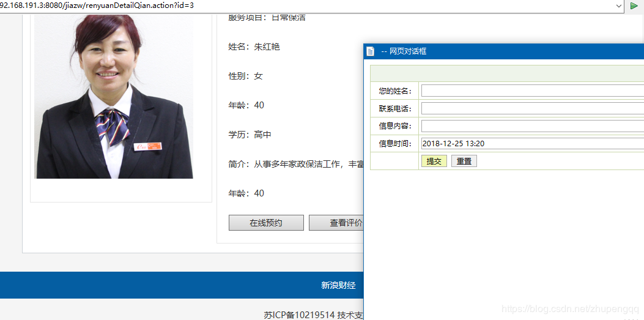
Task: Click the 在线预约 button
Action: pyautogui.click(x=266, y=223)
